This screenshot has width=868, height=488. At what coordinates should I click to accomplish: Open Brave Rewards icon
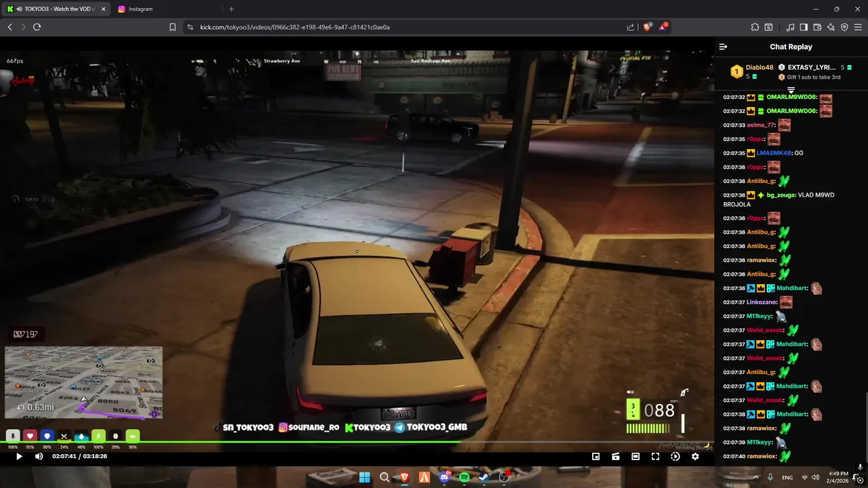tap(663, 27)
